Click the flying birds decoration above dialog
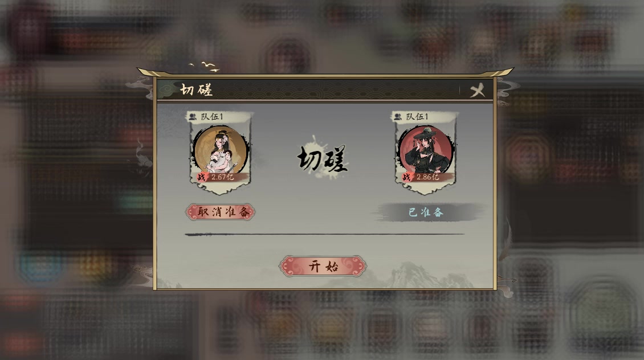This screenshot has width=644, height=360. click(205, 67)
